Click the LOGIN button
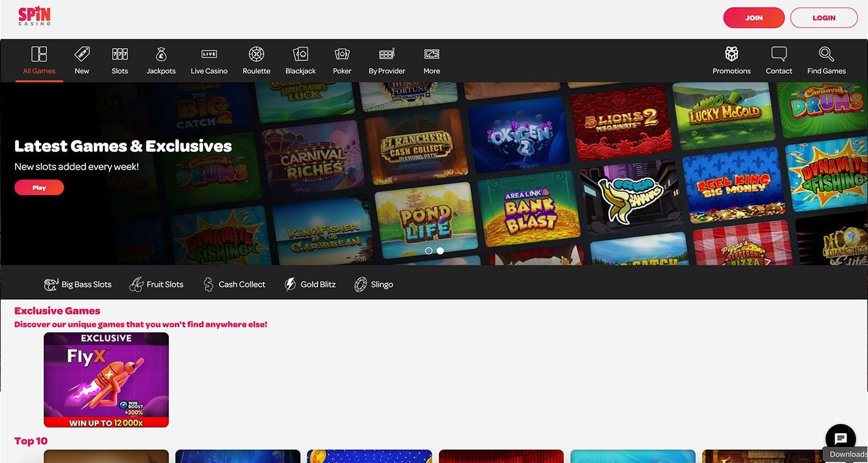 (x=824, y=18)
